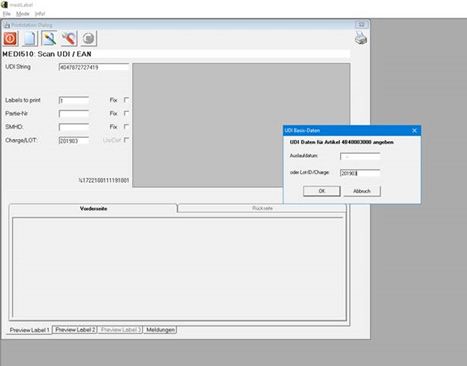Screen dimensions: 467x366
Task: Open the Mode menu
Action: [23, 14]
